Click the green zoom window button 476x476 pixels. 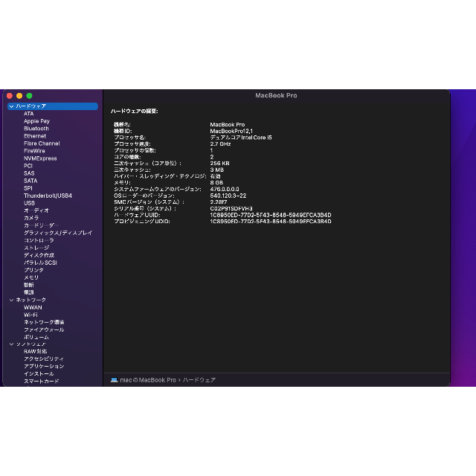tap(29, 96)
